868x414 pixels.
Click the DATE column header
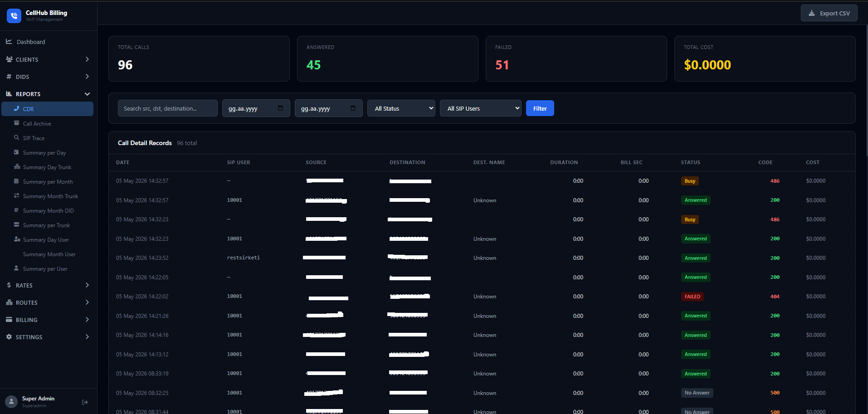pyautogui.click(x=122, y=162)
